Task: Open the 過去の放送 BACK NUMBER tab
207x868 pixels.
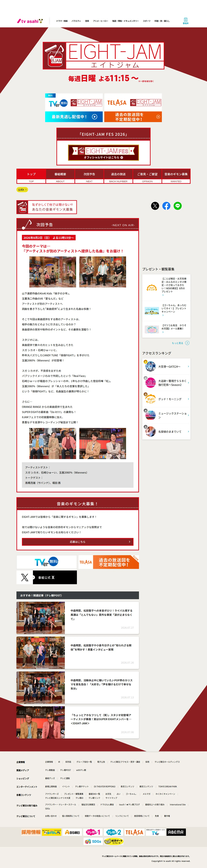Action: [x=118, y=176]
